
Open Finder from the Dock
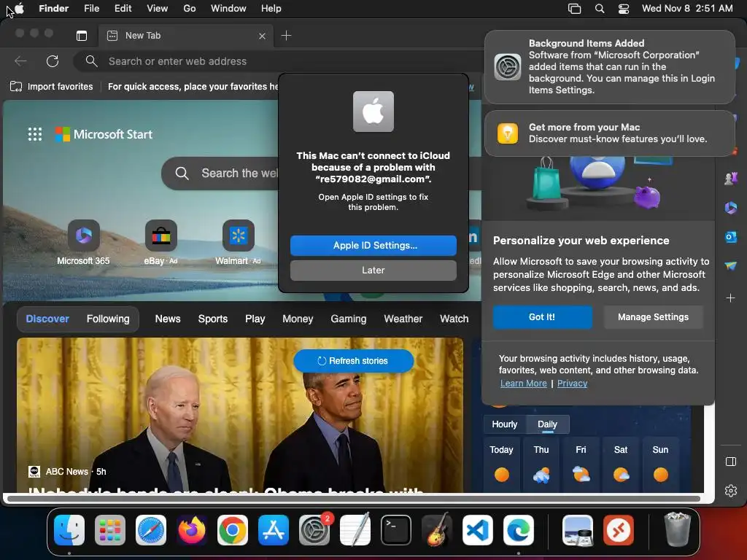[x=69, y=530]
